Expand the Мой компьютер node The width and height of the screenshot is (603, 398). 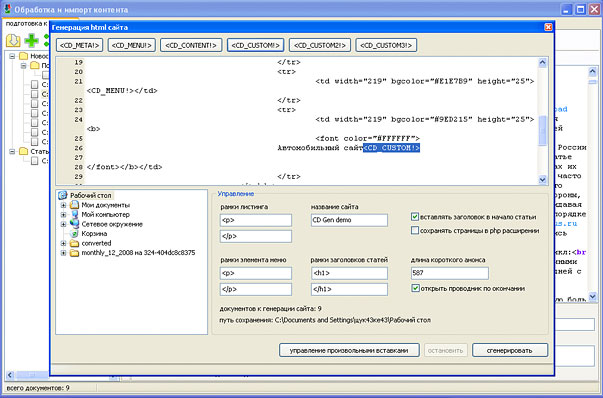[63, 215]
